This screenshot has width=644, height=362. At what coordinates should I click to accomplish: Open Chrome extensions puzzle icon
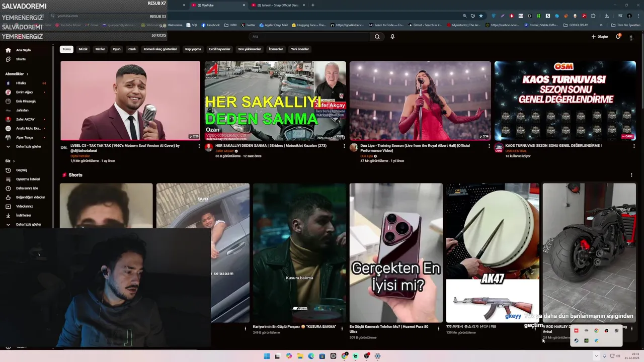(x=593, y=16)
